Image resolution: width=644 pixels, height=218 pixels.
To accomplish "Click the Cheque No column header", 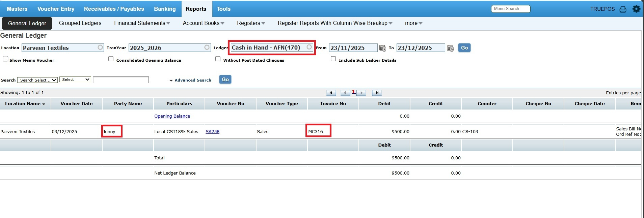I will click(538, 104).
